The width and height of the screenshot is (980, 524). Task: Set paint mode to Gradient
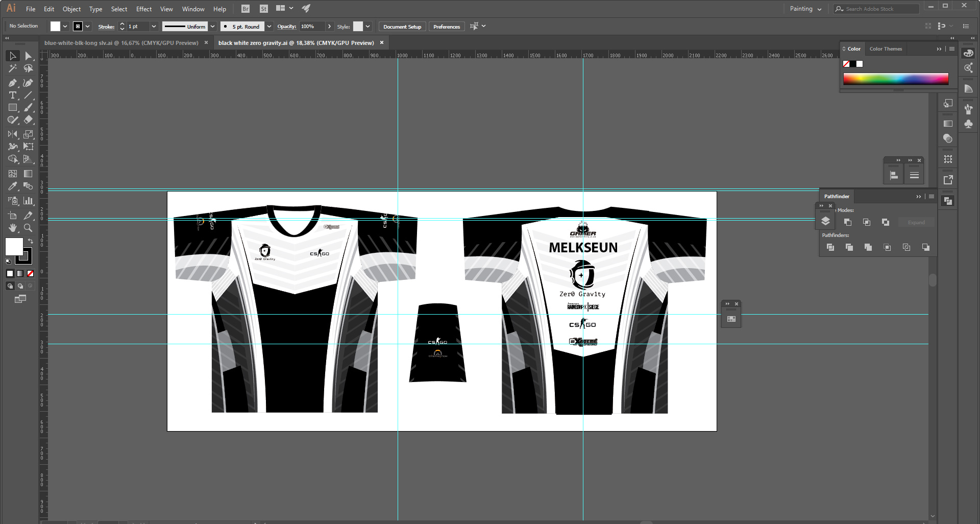(20, 273)
